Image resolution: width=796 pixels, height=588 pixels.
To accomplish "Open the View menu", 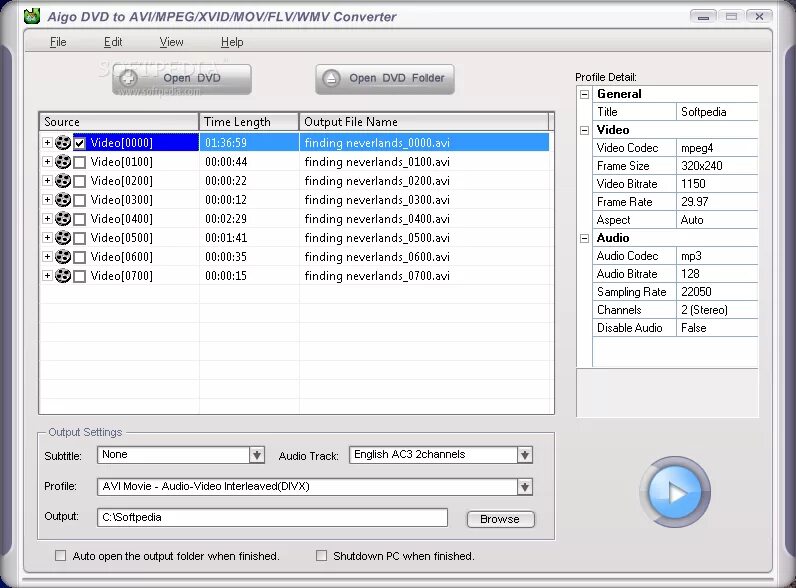I will [171, 42].
